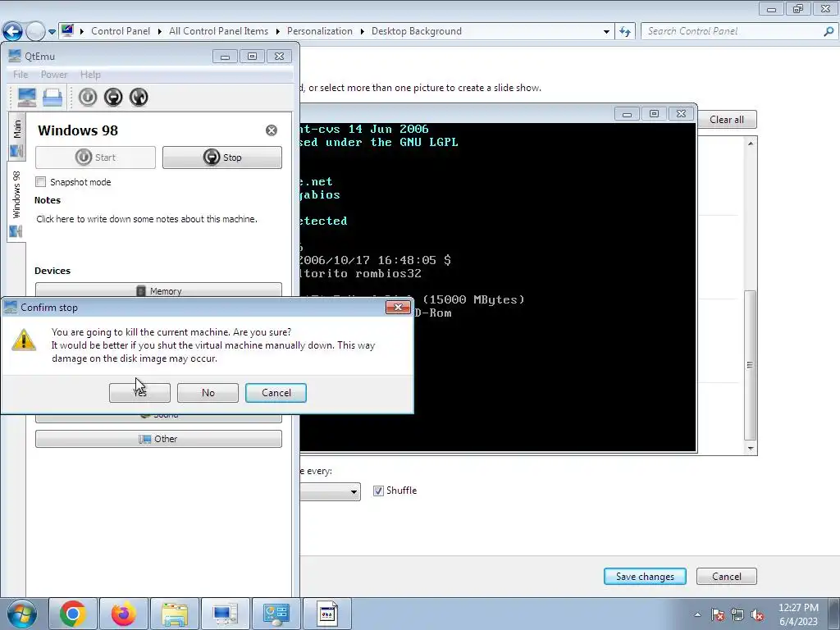Click the power start icon in QtEmu toolbar
Image resolution: width=840 pixels, height=630 pixels.
point(88,97)
